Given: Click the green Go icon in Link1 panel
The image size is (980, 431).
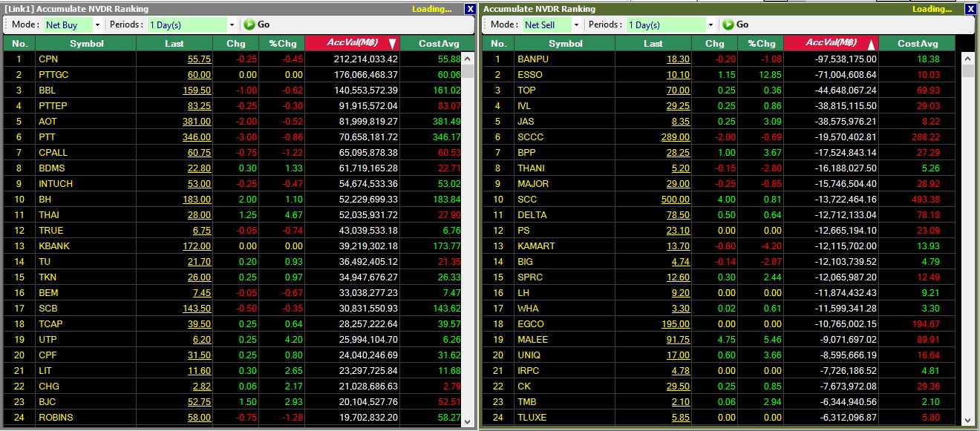Looking at the screenshot, I should pos(249,24).
